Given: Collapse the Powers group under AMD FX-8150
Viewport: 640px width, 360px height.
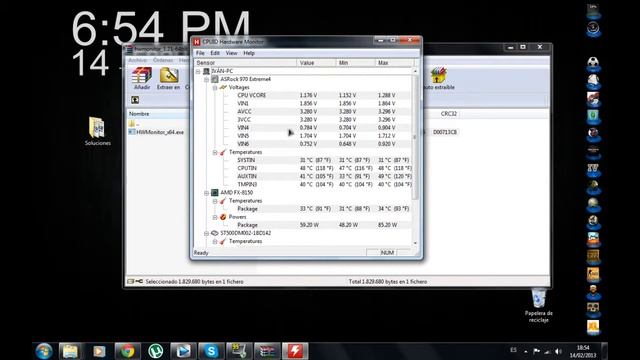Looking at the screenshot, I should 215,217.
